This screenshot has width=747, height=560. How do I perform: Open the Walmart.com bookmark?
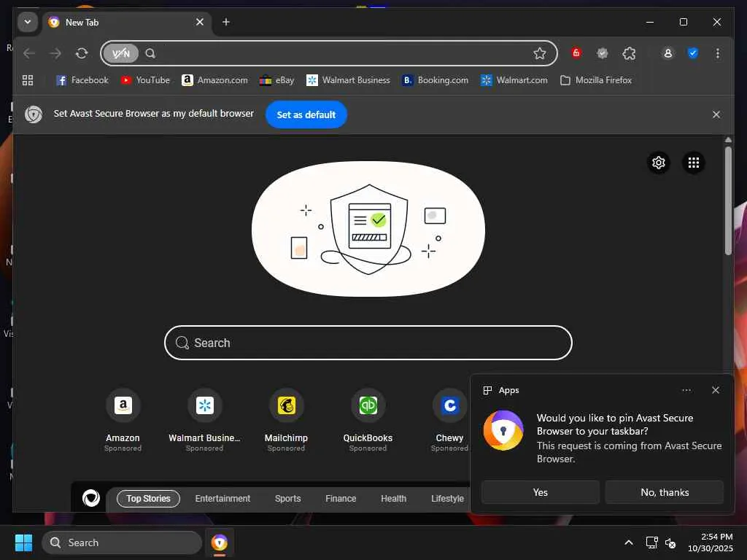[x=514, y=80]
